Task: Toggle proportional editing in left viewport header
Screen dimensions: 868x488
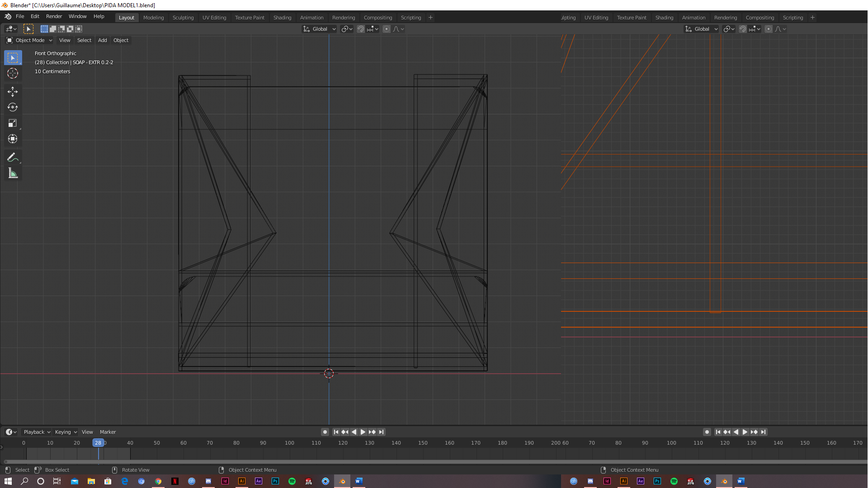Action: point(387,29)
